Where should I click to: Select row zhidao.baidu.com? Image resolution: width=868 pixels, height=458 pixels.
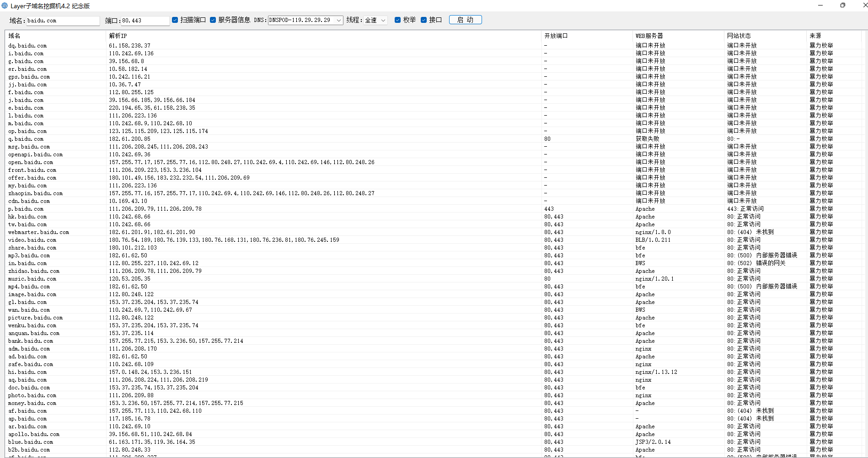click(434, 271)
